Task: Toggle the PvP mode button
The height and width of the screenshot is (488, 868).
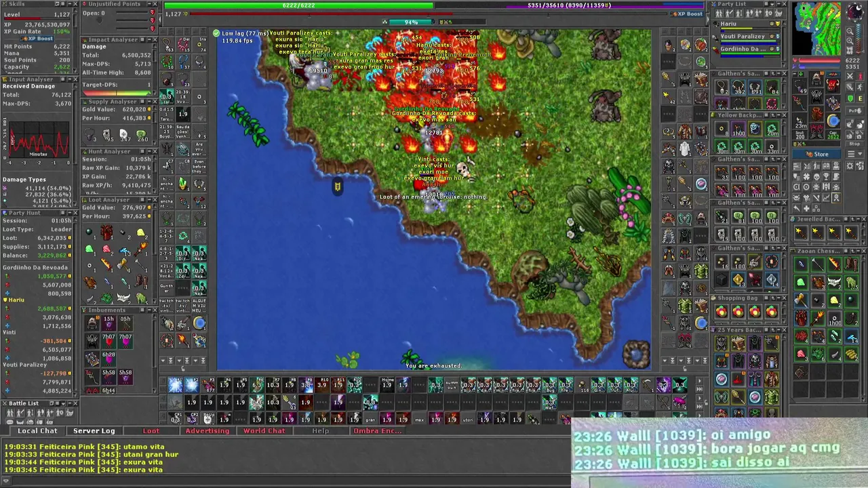Action: point(854,110)
